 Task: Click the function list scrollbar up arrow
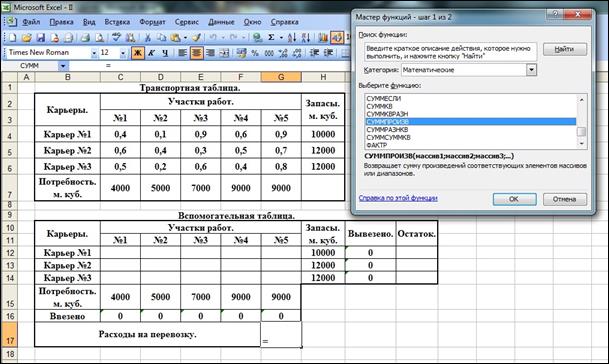click(581, 99)
